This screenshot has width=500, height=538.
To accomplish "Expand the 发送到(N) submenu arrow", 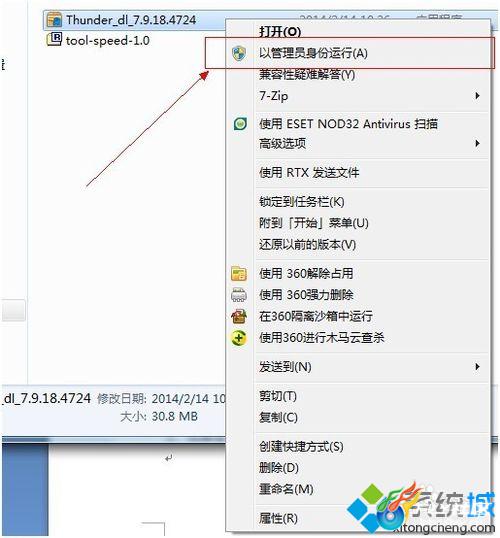I will [477, 366].
